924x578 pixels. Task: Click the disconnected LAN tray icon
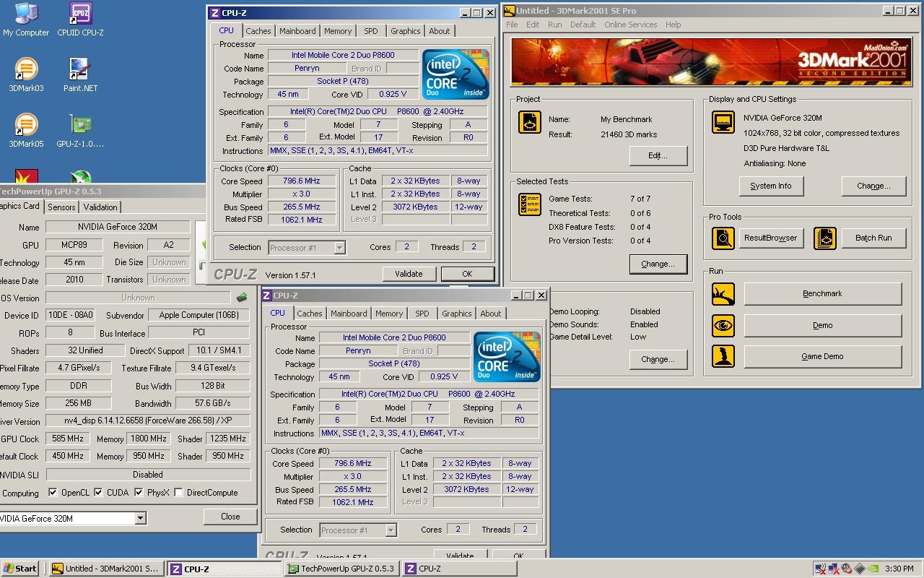pyautogui.click(x=833, y=569)
